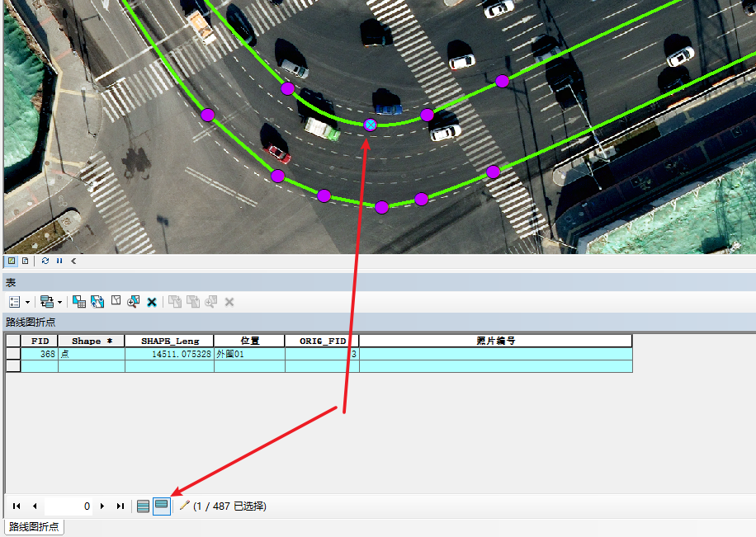Click the left chevron beside pause
This screenshot has width=756, height=537.
[73, 261]
